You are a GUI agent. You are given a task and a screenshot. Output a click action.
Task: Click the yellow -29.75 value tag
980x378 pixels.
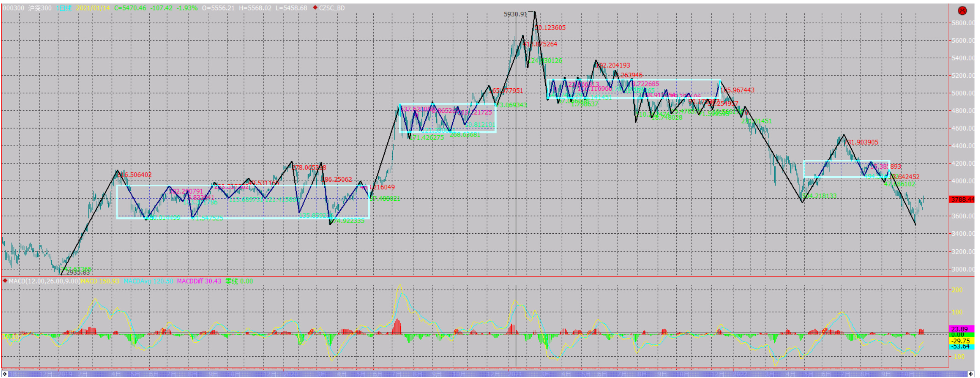click(x=961, y=341)
